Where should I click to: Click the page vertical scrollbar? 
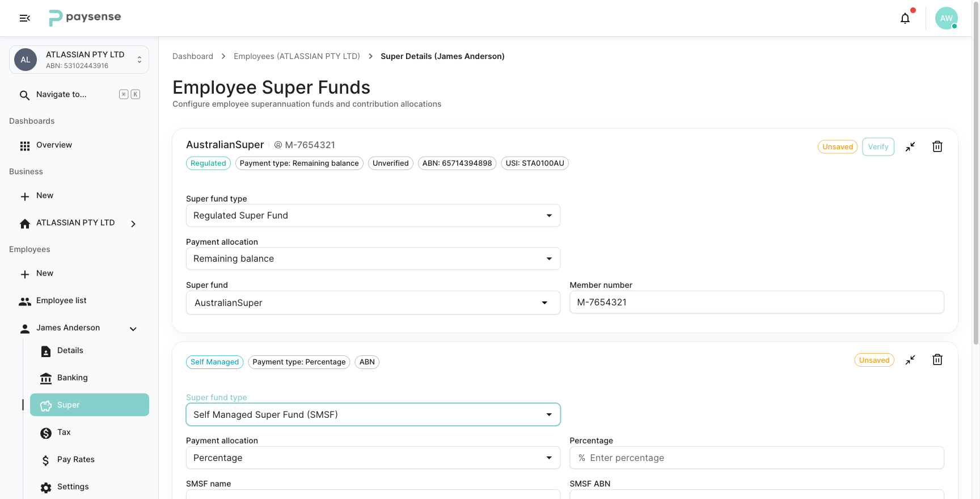[976, 173]
